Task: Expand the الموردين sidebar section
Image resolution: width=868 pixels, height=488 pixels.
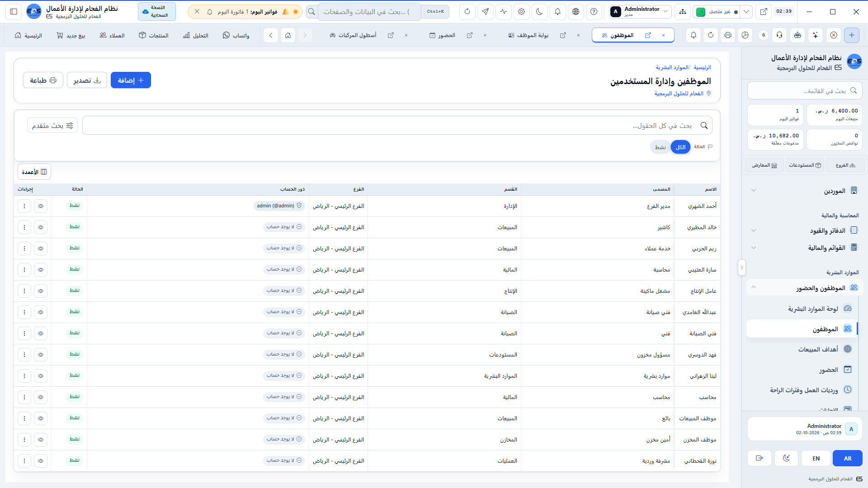Action: click(x=805, y=191)
